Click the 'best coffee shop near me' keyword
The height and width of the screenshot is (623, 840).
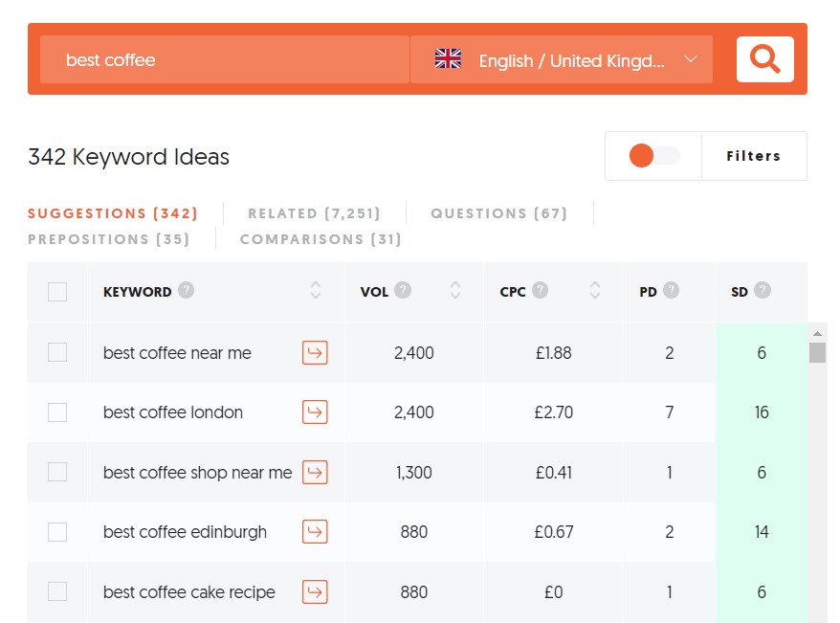click(198, 473)
